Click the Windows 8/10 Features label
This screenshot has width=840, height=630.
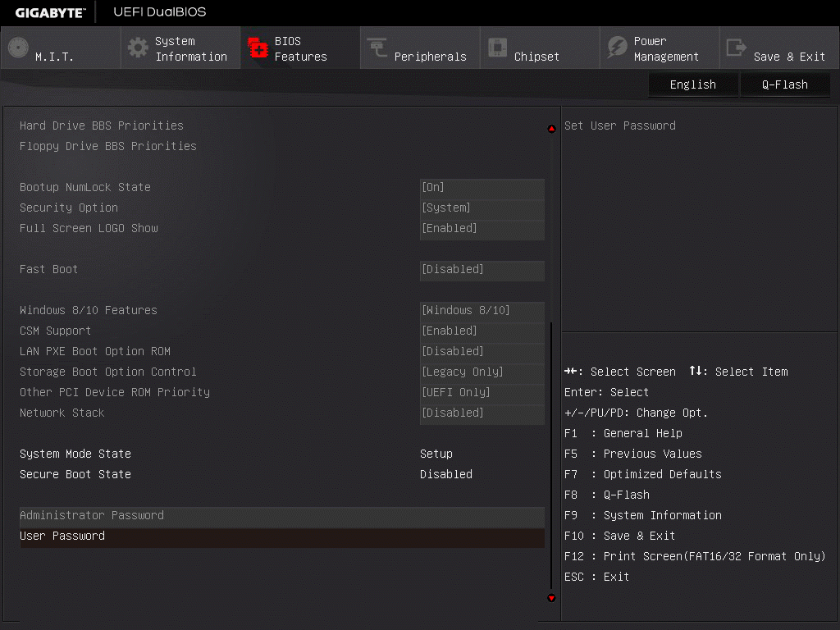pos(89,310)
